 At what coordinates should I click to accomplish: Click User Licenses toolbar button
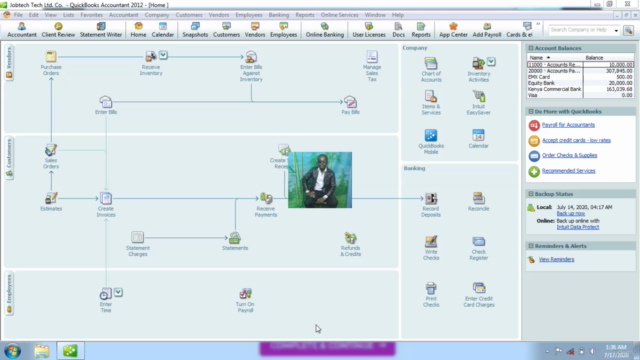[369, 30]
